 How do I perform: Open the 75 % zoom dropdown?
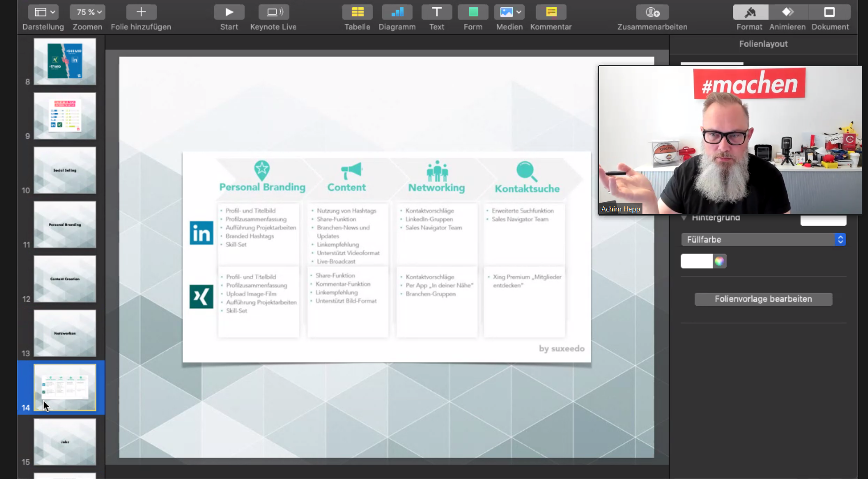coord(87,12)
